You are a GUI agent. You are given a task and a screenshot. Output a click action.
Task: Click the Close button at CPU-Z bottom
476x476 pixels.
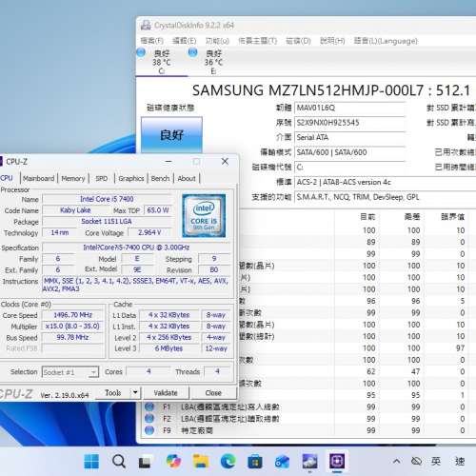pos(213,393)
